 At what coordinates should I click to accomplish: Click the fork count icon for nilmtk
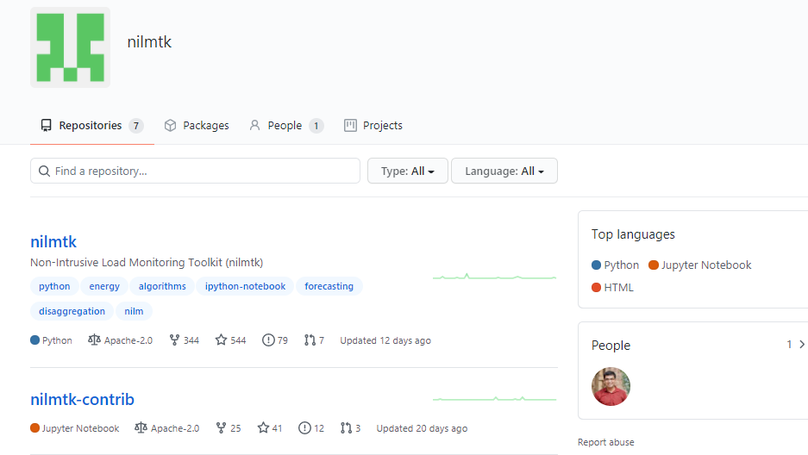[x=175, y=341]
